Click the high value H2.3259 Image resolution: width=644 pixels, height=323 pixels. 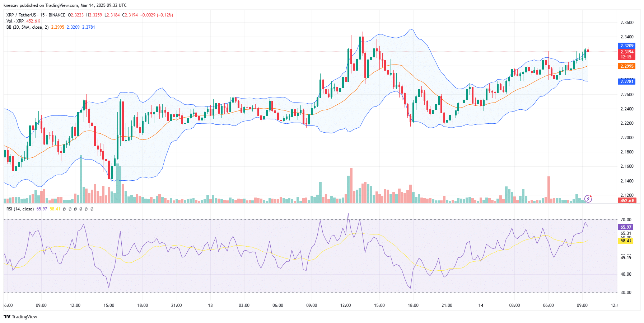point(94,15)
